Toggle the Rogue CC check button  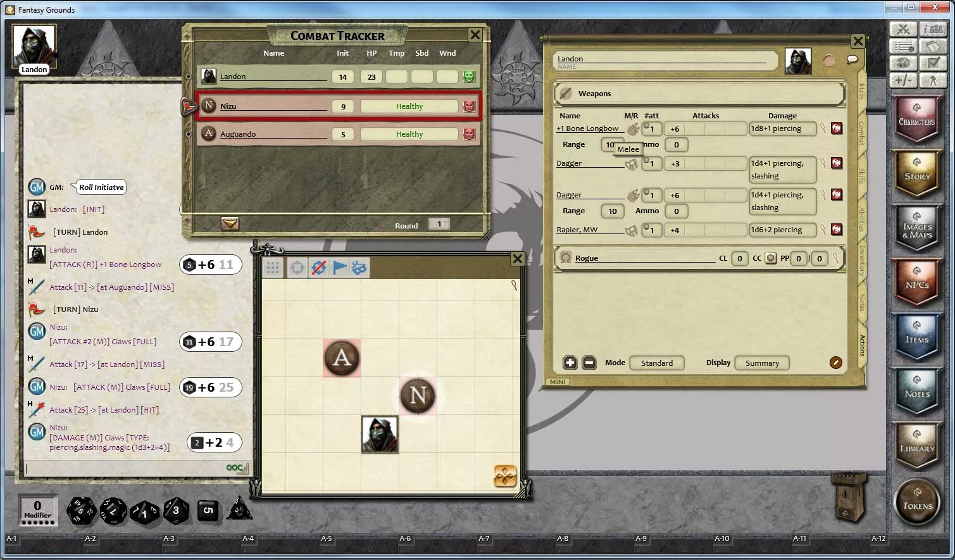770,258
